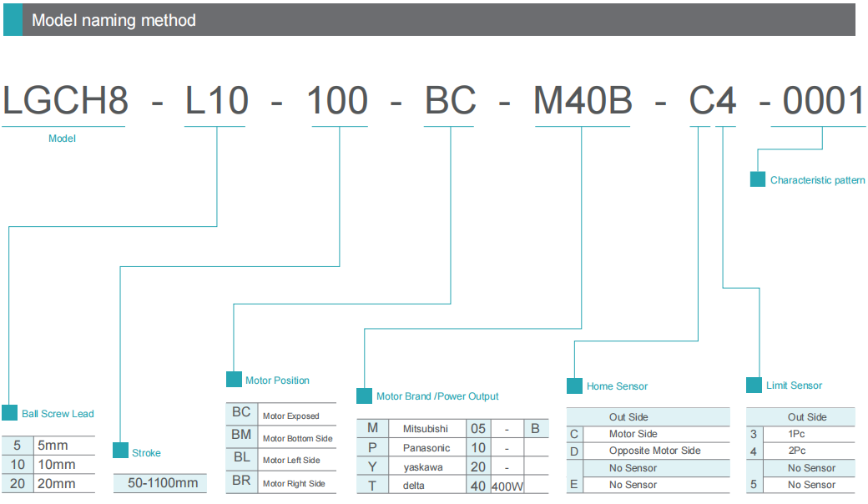Select the LGCH8 model code segment
Image resolution: width=868 pixels, height=504 pixels.
[x=65, y=102]
